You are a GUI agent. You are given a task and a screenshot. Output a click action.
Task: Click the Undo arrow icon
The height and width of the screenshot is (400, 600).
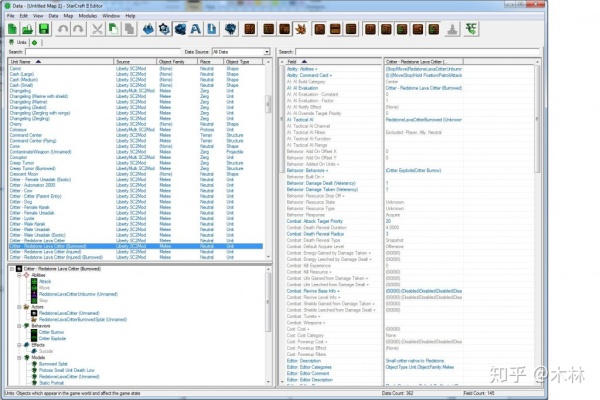pos(63,29)
